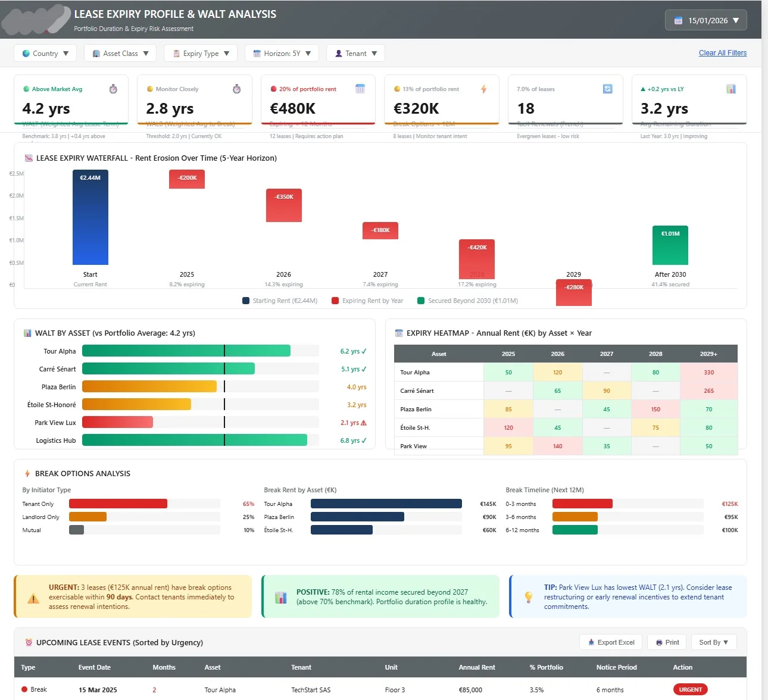Viewport: 768px width, 700px height.
Task: Click the calendar icon beside the date selector
Action: point(678,20)
